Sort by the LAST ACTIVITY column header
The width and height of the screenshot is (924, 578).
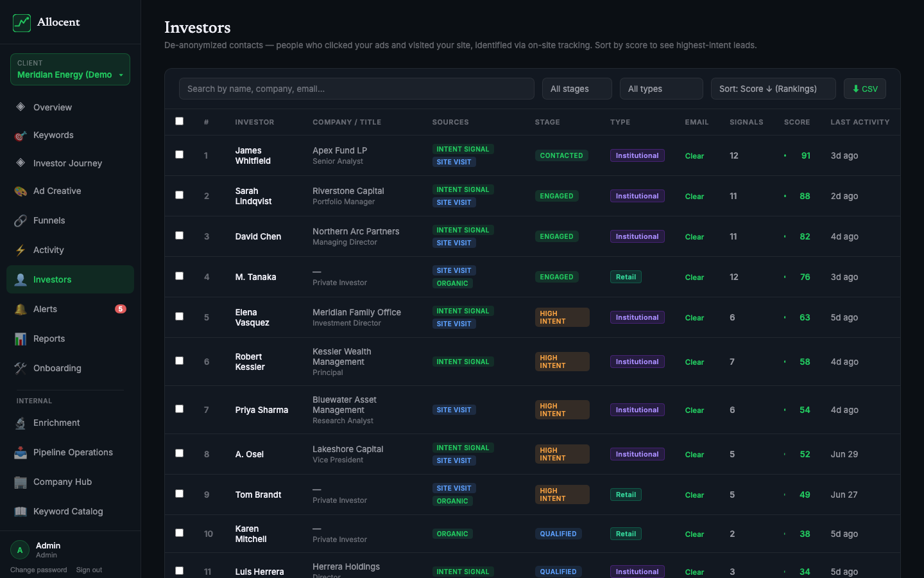(x=860, y=122)
